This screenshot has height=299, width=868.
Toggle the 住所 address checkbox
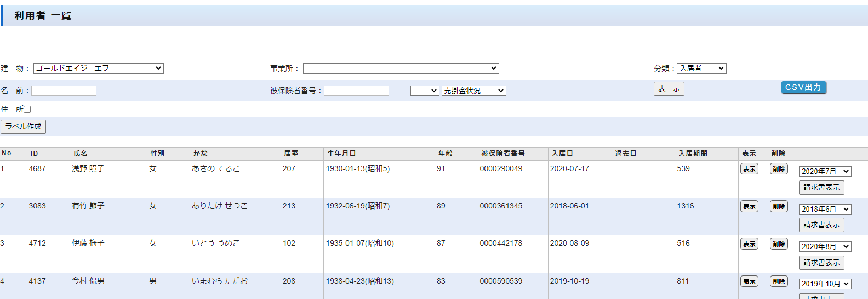coord(27,110)
